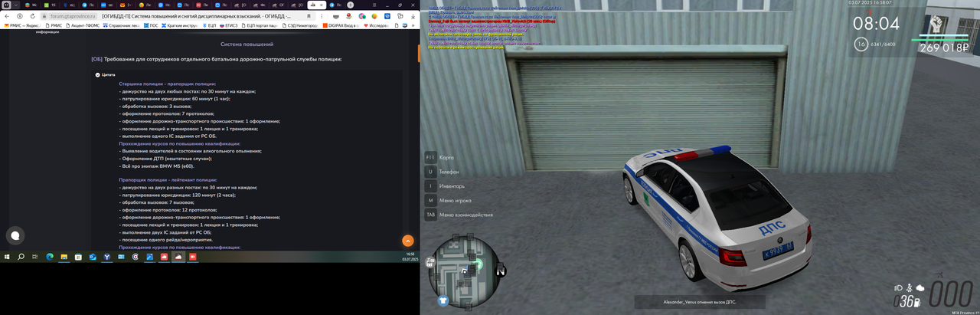Click heading Система повышений

pyautogui.click(x=247, y=44)
